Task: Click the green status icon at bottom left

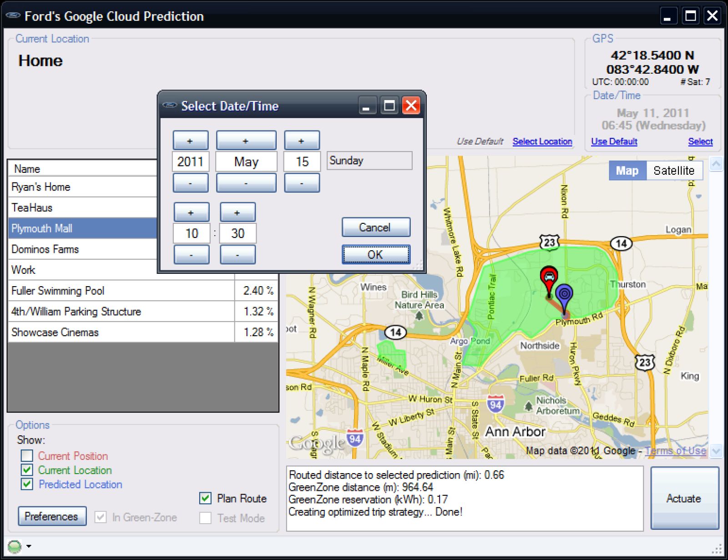Action: pyautogui.click(x=14, y=545)
